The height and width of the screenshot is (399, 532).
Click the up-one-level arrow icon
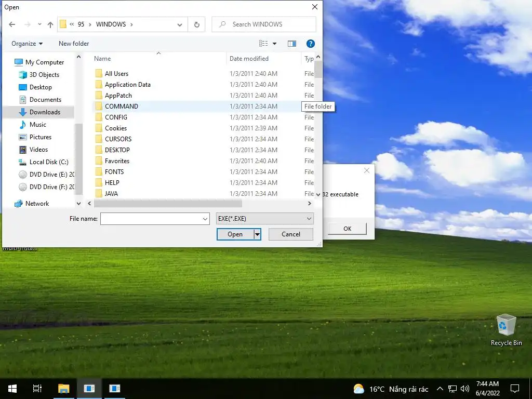[x=50, y=24]
